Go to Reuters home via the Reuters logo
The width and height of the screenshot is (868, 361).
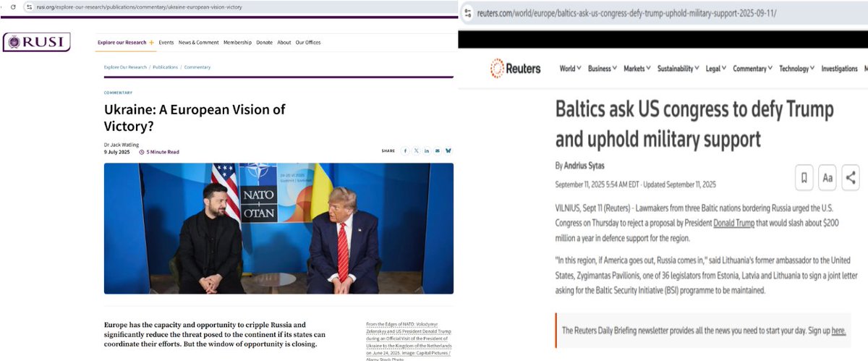(x=516, y=69)
